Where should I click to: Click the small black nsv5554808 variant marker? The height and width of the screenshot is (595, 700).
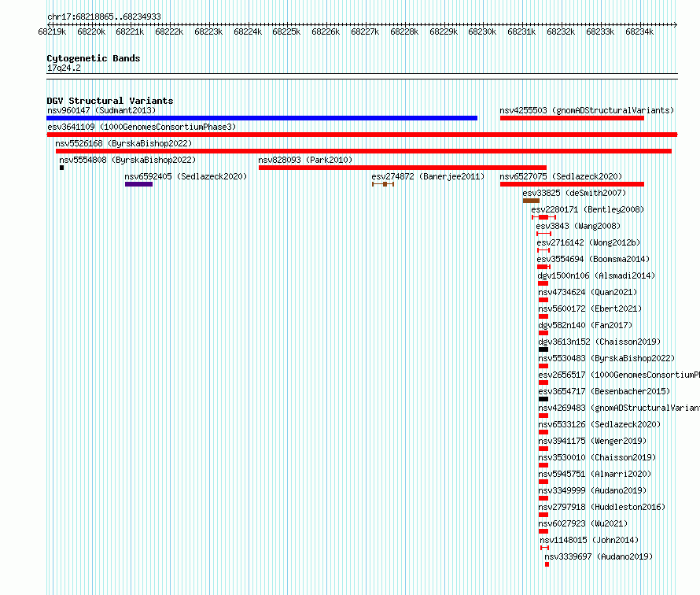(61, 168)
